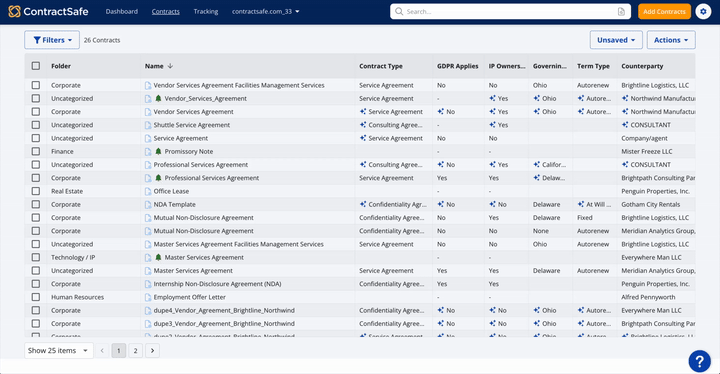Click document icon for Office Lease
The width and height of the screenshot is (720, 374).
click(148, 191)
